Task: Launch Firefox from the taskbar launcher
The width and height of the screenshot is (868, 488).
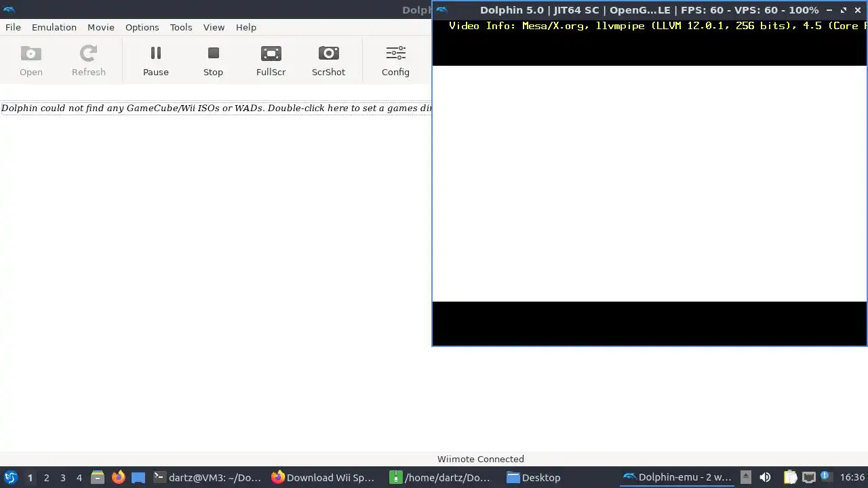Action: pos(118,477)
